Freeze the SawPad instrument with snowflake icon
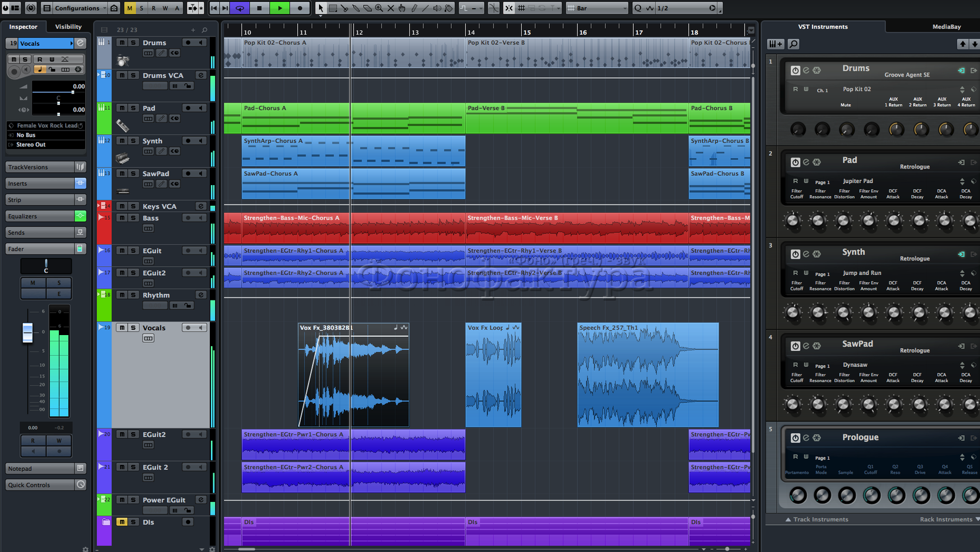The image size is (980, 552). click(817, 346)
